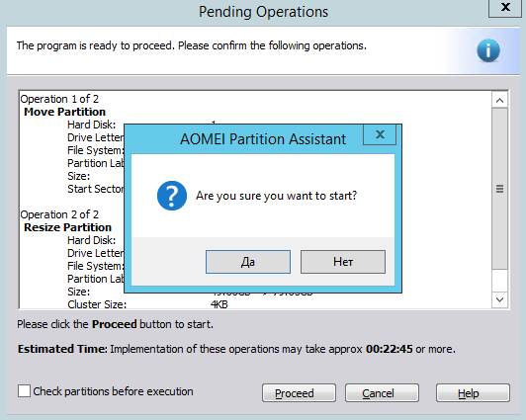The width and height of the screenshot is (526, 420).
Task: Enable Check partitions before execution checkbox
Action: click(x=24, y=391)
